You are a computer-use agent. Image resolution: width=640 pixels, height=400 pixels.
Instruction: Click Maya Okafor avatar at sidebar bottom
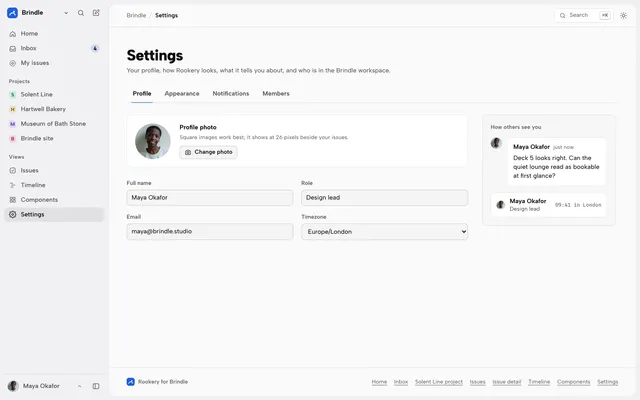(13, 386)
